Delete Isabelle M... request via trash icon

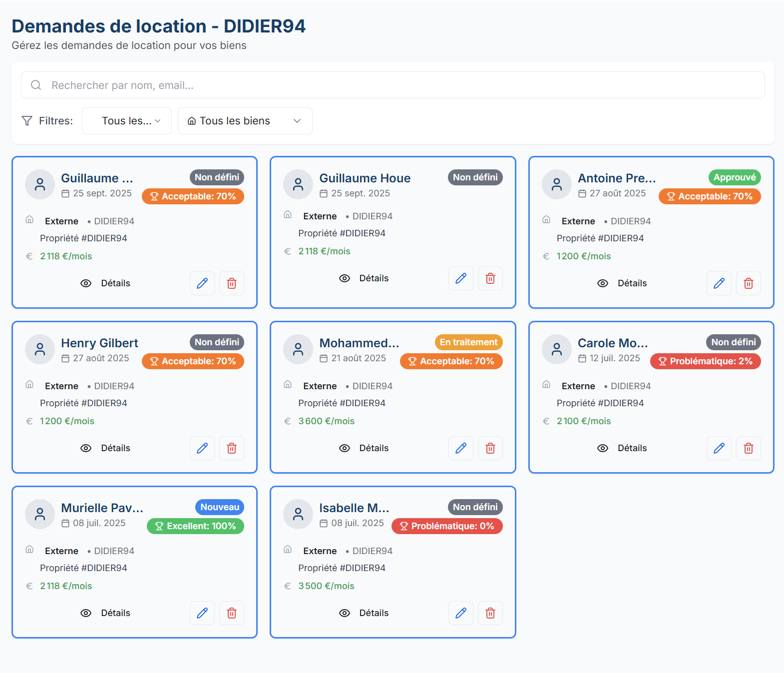[490, 613]
